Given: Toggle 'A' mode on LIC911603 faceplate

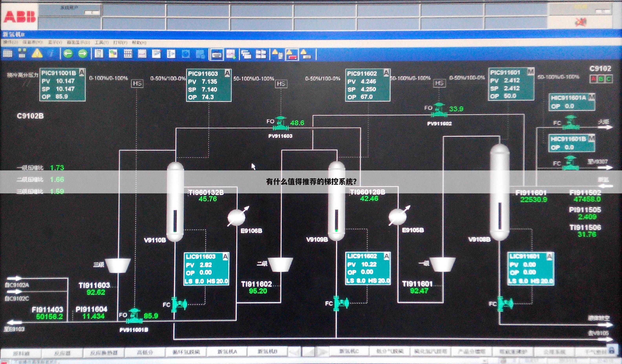Looking at the screenshot, I should pyautogui.click(x=225, y=257).
